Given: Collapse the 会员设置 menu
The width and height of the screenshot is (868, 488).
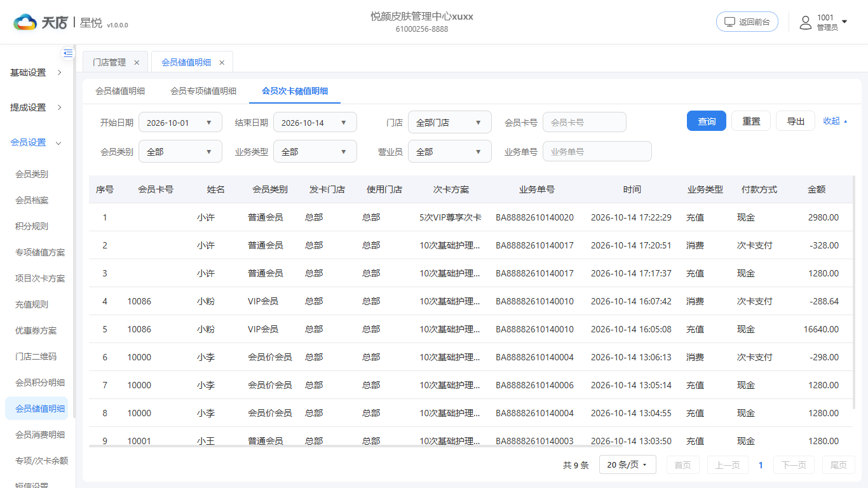Looking at the screenshot, I should (x=36, y=142).
